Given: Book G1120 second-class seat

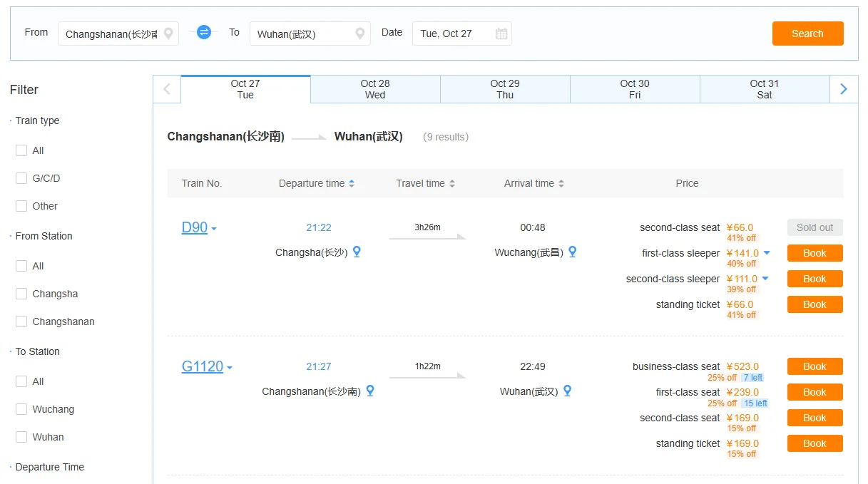Looking at the screenshot, I should click(815, 418).
